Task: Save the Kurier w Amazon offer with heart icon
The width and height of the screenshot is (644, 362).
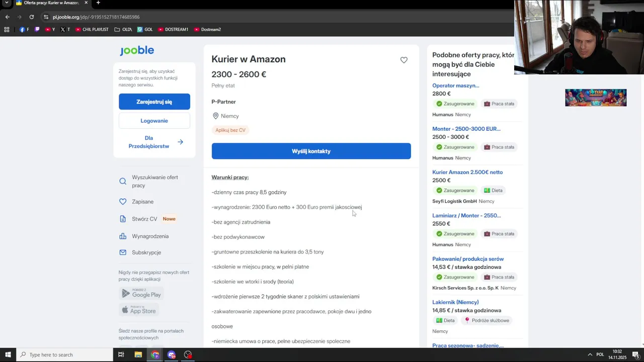Action: (x=404, y=60)
